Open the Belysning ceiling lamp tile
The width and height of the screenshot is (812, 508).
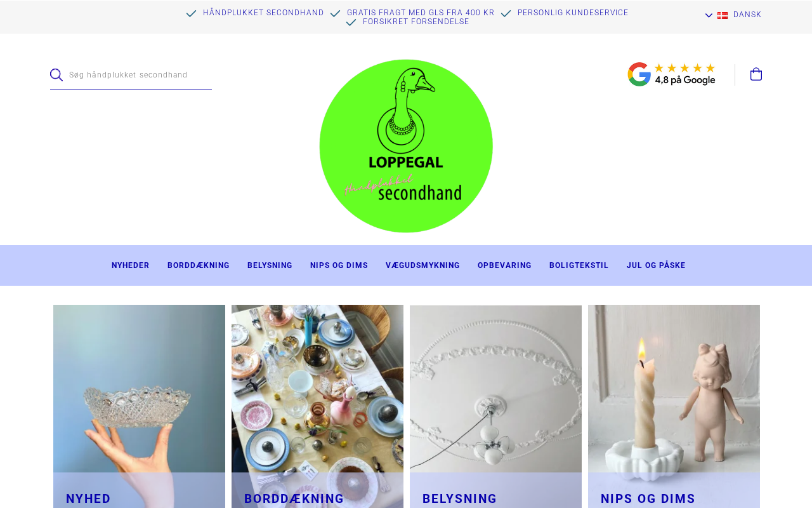pyautogui.click(x=495, y=406)
